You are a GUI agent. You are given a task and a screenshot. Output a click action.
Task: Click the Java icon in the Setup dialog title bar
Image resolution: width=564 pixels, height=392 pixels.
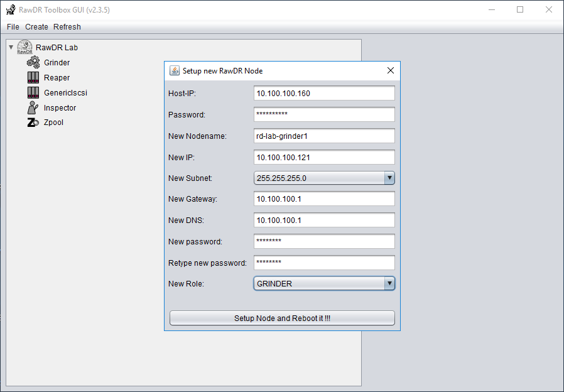click(175, 70)
